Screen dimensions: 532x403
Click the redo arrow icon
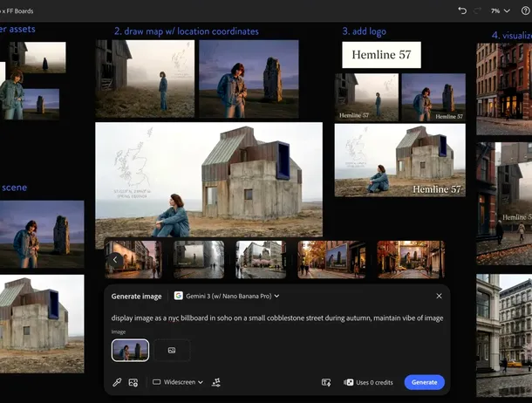477,10
